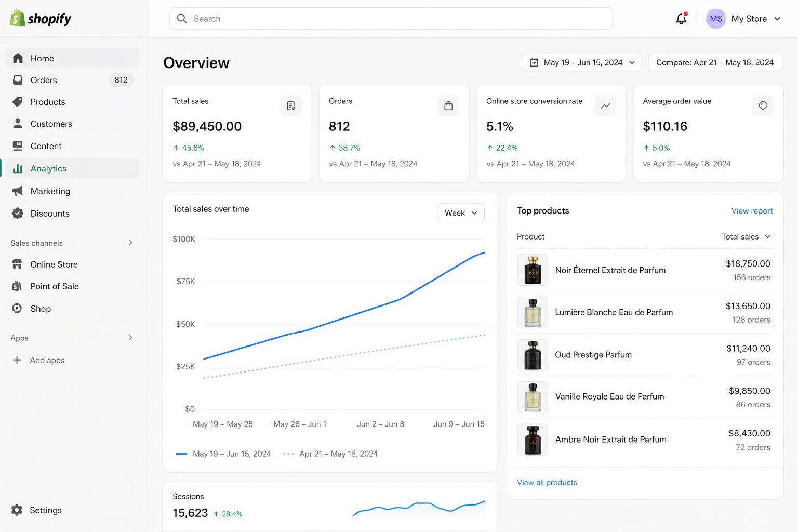Open the Week interval dropdown

click(461, 213)
